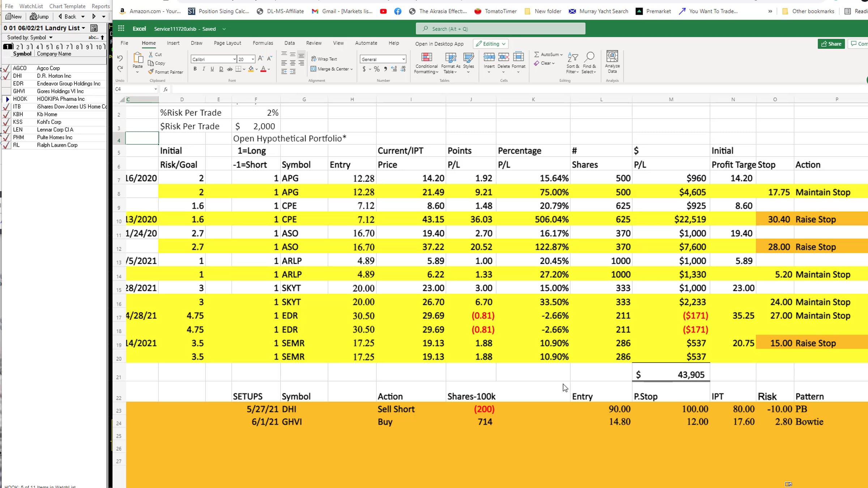Viewport: 868px width, 488px height.
Task: Apply comma style number format
Action: pyautogui.click(x=386, y=69)
